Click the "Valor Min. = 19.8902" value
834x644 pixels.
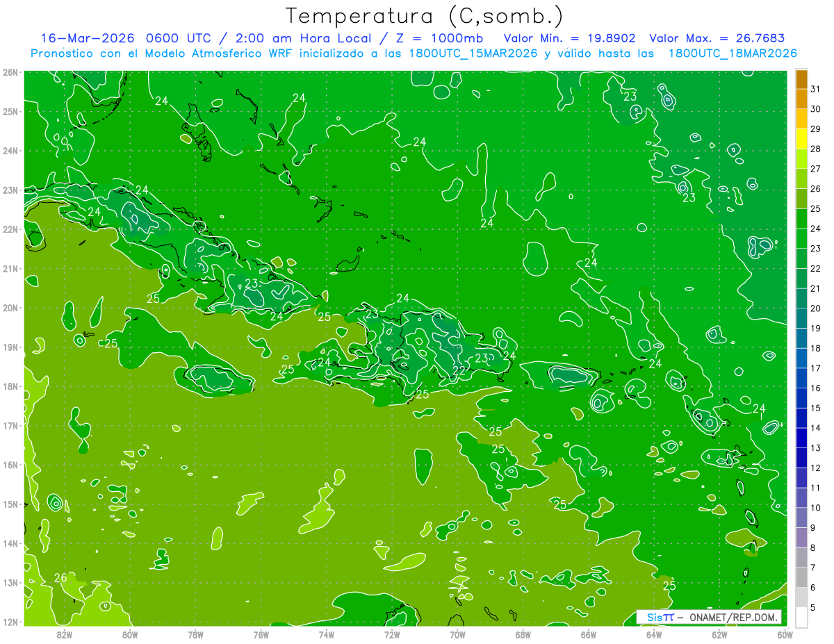coord(570,38)
